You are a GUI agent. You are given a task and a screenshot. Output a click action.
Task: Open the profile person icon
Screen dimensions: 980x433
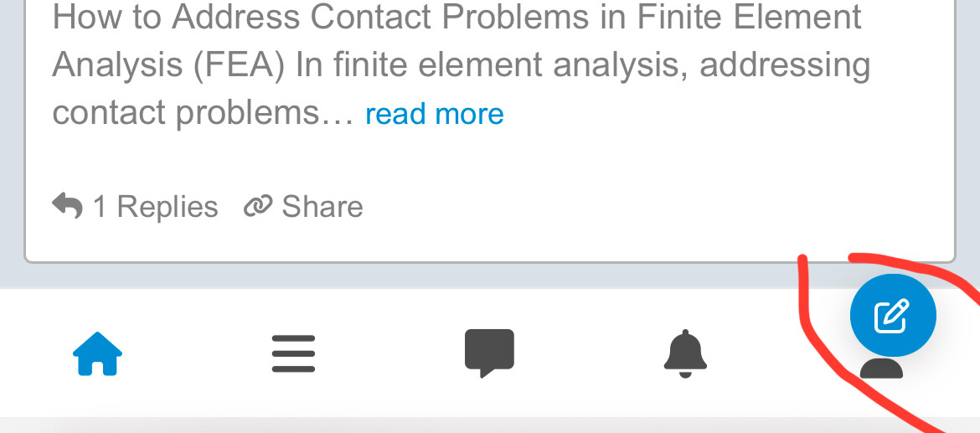click(881, 369)
